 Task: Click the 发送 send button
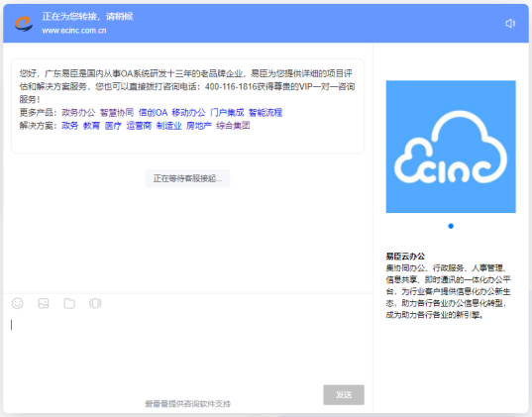[344, 394]
